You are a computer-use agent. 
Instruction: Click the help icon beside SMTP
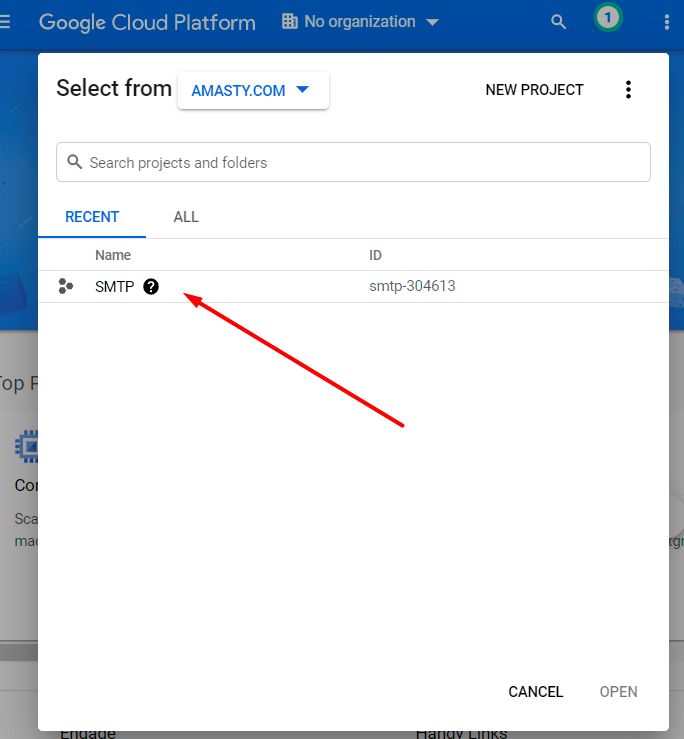tap(151, 287)
